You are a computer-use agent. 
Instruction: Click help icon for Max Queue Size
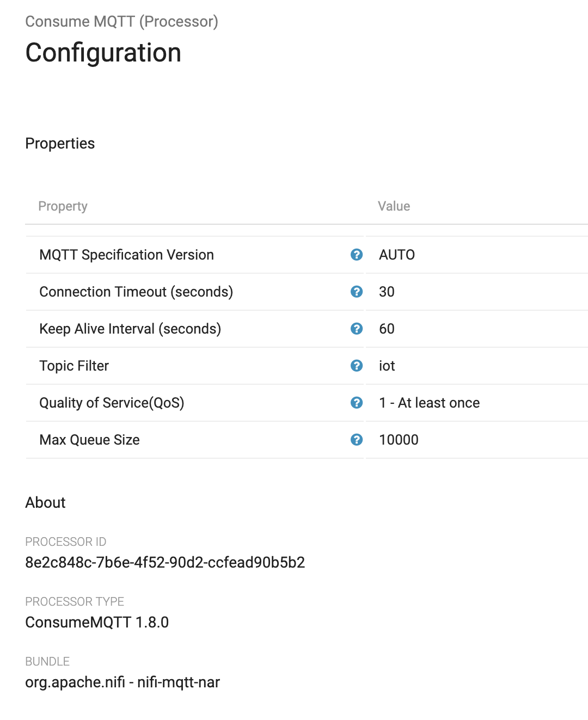click(x=357, y=440)
